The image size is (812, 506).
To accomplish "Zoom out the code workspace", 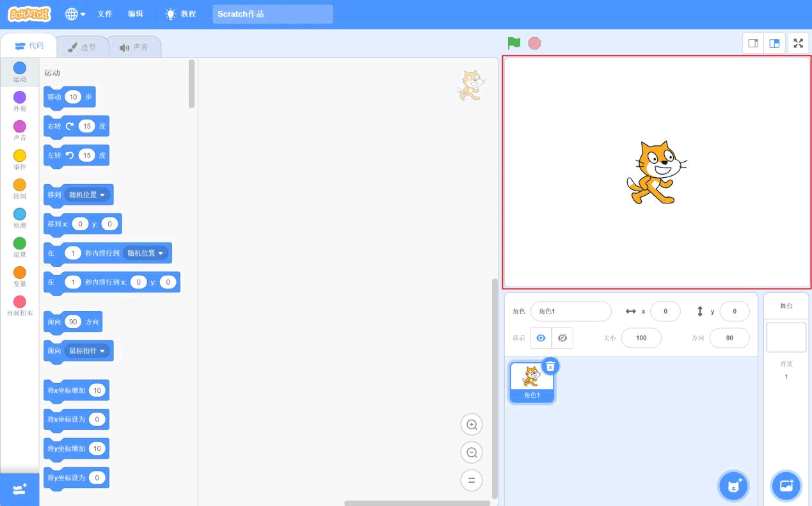I will coord(472,452).
